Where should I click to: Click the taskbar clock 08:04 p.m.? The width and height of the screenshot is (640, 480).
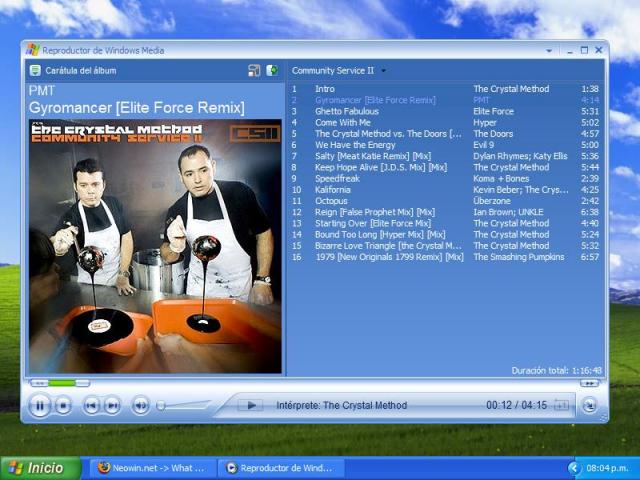click(607, 468)
